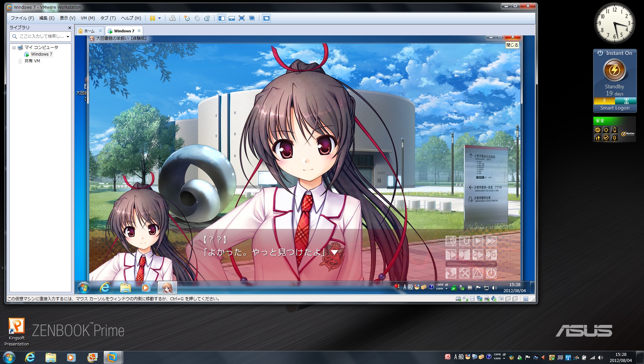Click Send Ctrl+Alt+Del toolbar icon
644x364 pixels.
click(x=172, y=18)
